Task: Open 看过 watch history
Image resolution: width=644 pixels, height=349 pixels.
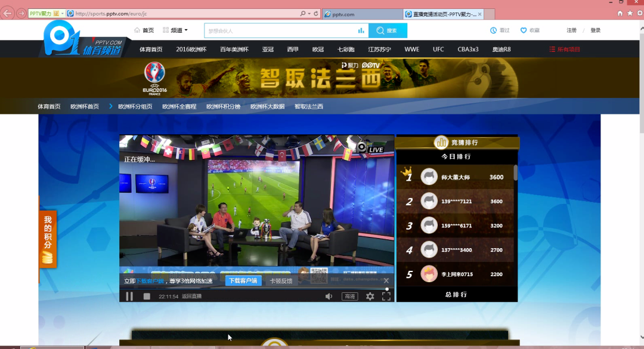Action: click(500, 30)
